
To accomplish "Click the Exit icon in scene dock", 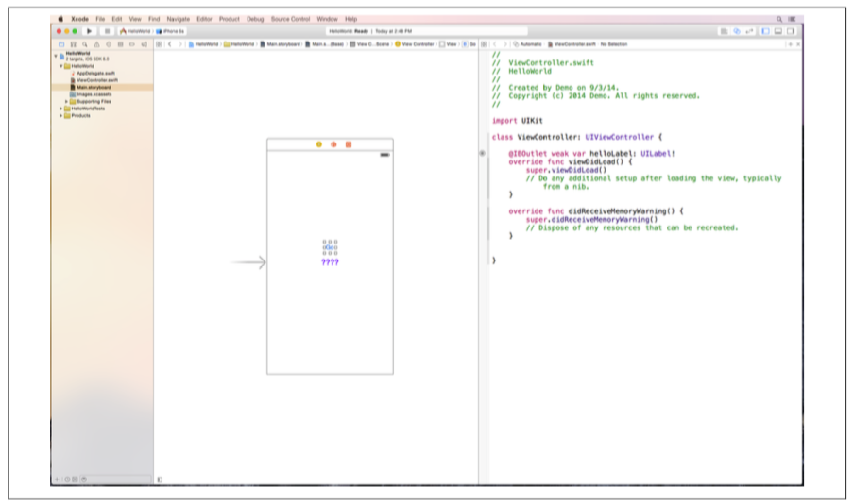I will tap(348, 144).
